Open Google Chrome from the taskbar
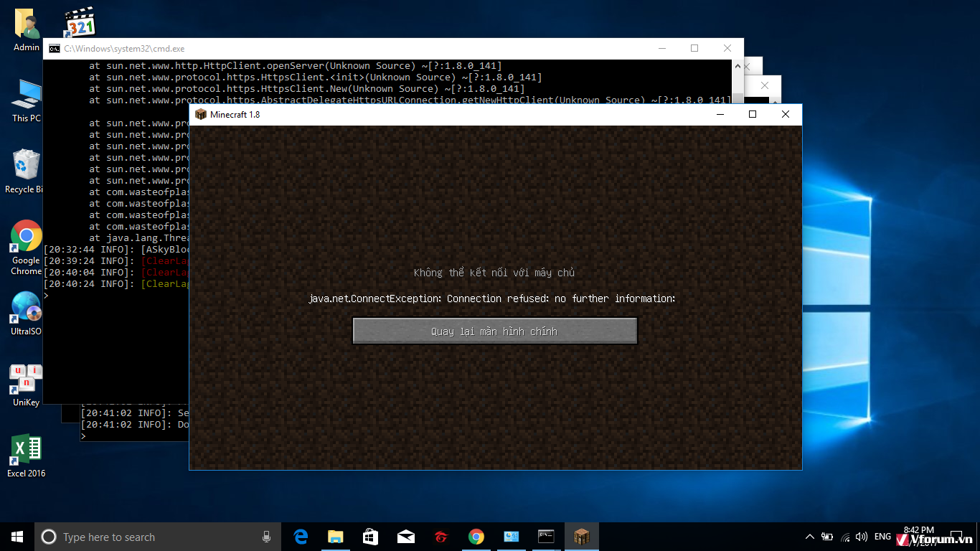Viewport: 980px width, 551px height. [476, 537]
